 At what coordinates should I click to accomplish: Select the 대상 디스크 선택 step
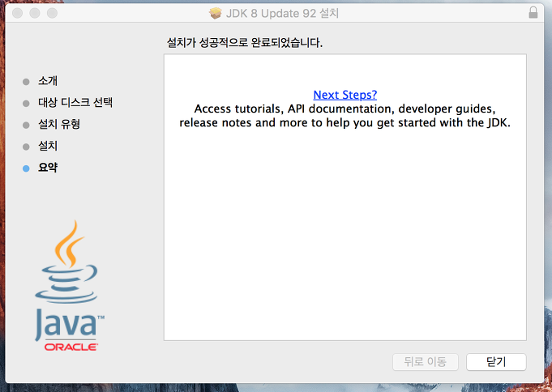point(75,102)
